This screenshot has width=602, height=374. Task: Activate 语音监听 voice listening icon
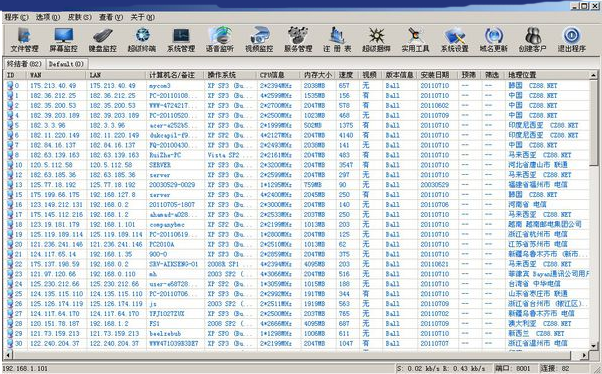220,40
